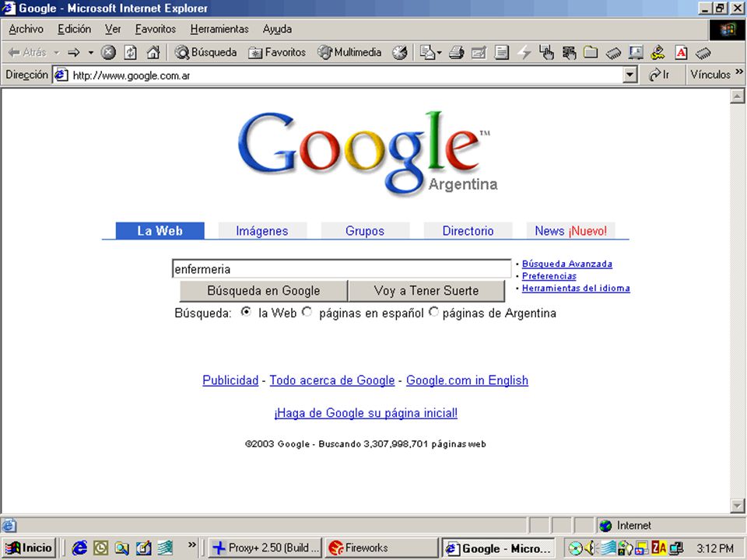This screenshot has width=747, height=560.
Task: Click the CD disc icon in system tray
Action: tap(576, 548)
